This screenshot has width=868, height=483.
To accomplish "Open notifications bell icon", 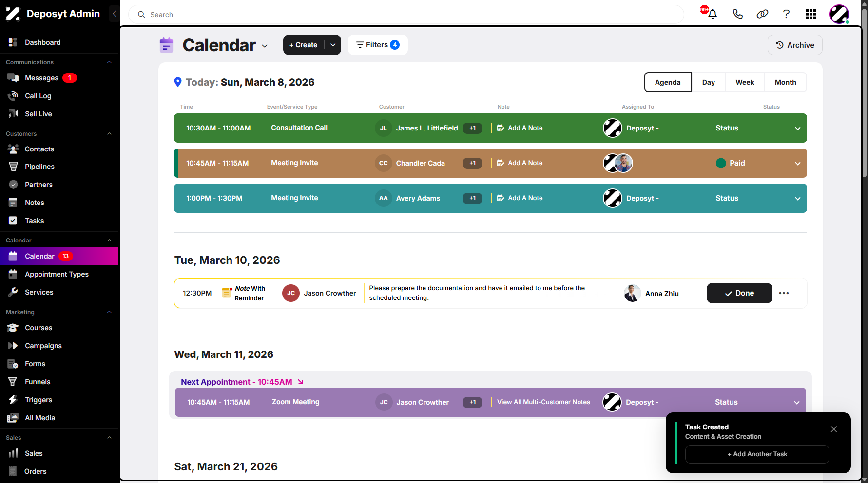I will click(x=712, y=14).
